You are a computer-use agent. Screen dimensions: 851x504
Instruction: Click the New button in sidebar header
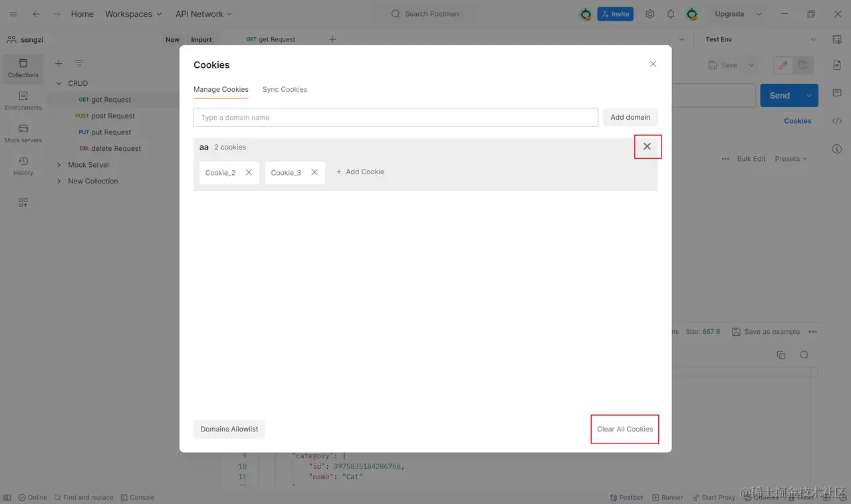click(x=172, y=39)
